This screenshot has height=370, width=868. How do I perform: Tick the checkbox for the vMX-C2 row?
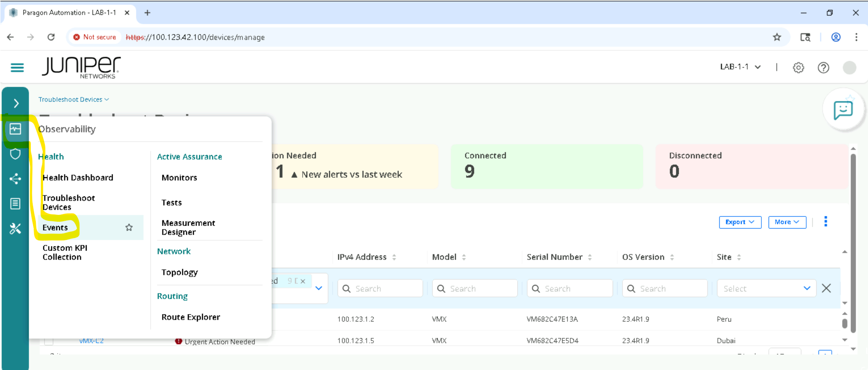point(49,341)
